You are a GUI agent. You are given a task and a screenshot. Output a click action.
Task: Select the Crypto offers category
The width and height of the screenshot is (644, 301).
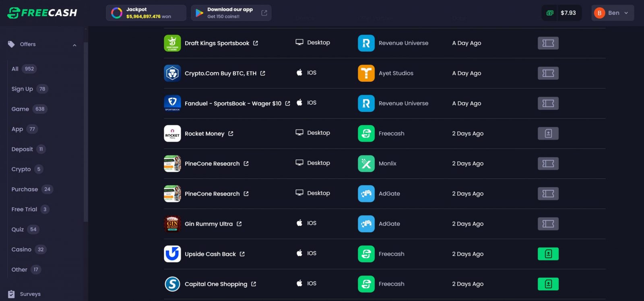tap(27, 169)
